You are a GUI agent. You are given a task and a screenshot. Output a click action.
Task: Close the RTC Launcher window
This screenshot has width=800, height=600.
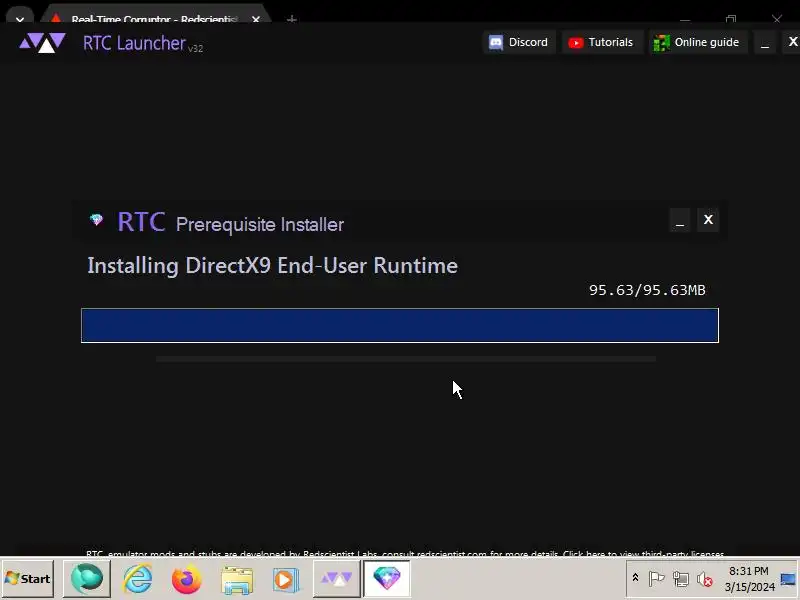[792, 42]
